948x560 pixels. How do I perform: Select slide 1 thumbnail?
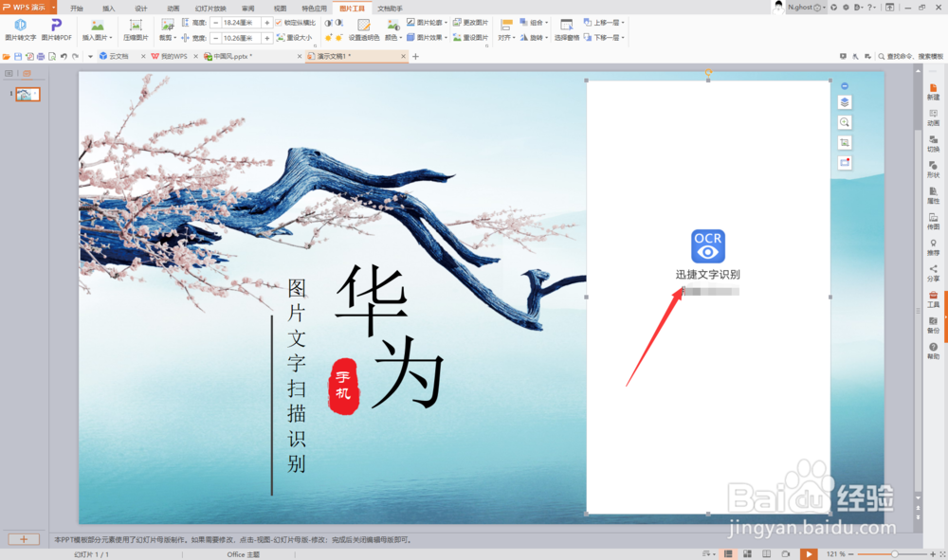(x=27, y=94)
